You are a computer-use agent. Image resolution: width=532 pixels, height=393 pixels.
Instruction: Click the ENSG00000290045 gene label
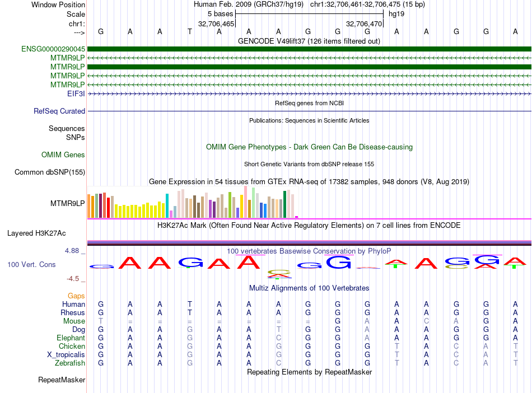pos(53,49)
